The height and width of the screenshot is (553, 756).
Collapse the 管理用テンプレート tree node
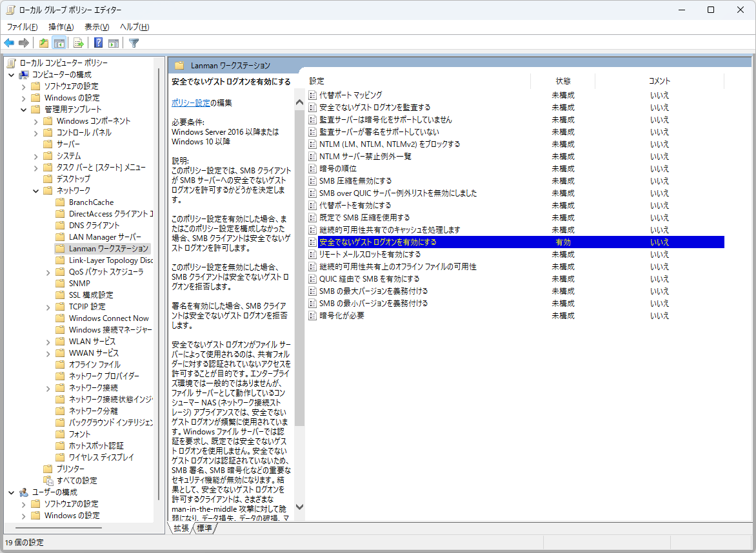tap(24, 110)
